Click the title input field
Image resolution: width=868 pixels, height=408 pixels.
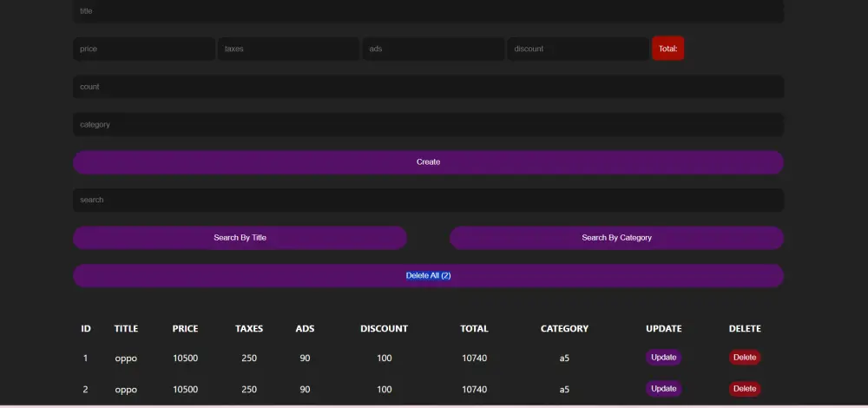[x=428, y=11]
